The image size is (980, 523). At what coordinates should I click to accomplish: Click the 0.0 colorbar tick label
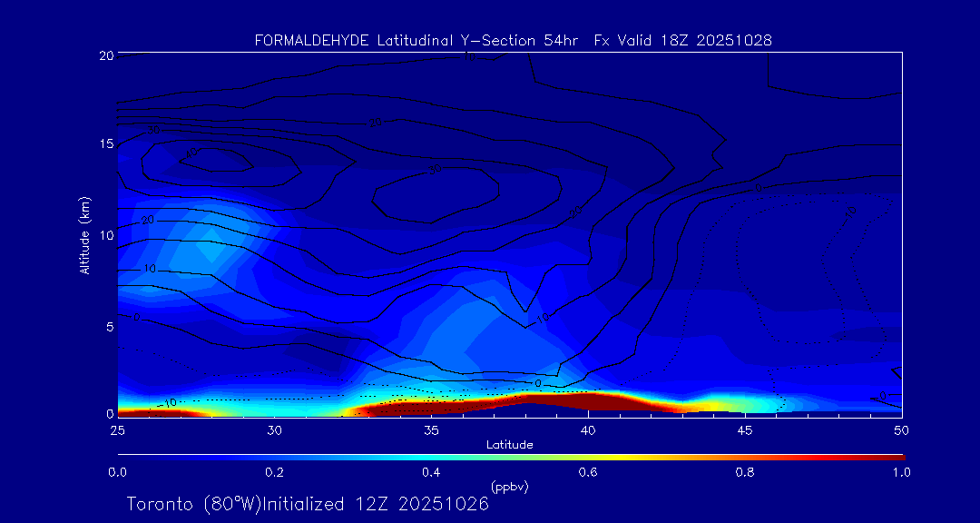tap(117, 472)
